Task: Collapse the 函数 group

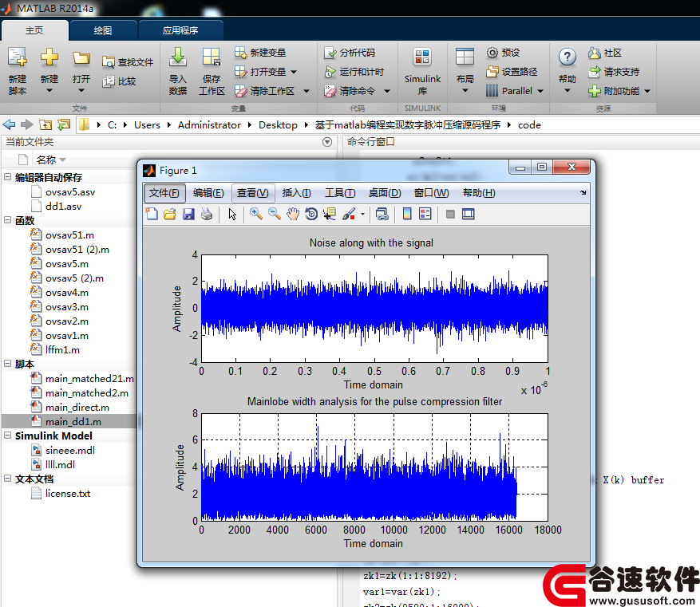Action: pos(8,220)
